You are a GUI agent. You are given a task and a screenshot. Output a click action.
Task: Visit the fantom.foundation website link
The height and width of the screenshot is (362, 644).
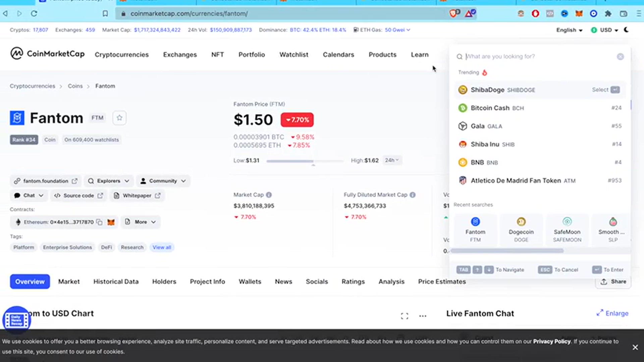click(46, 181)
